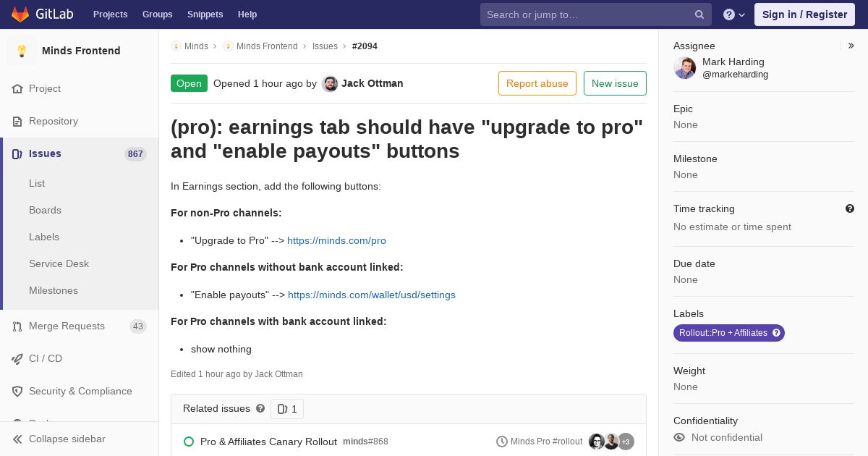868x456 pixels.
Task: Open Snippets in top navigation
Action: [205, 14]
